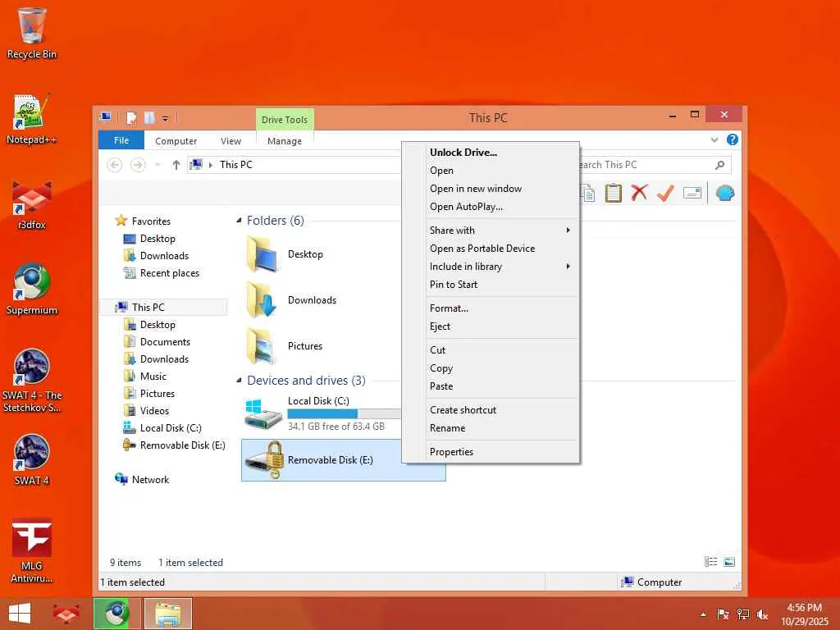Select the locked Removable Disk (E:) drive icon
840x630 pixels.
(x=264, y=459)
